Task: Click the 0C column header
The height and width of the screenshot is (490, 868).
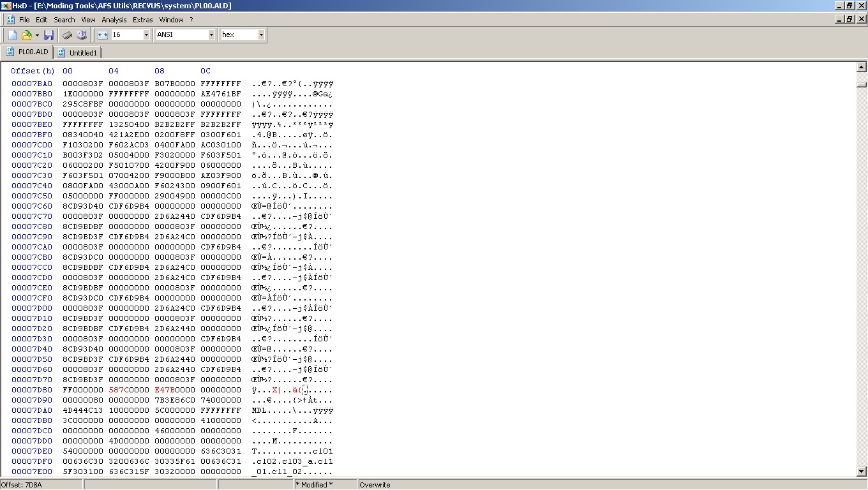Action: tap(206, 71)
